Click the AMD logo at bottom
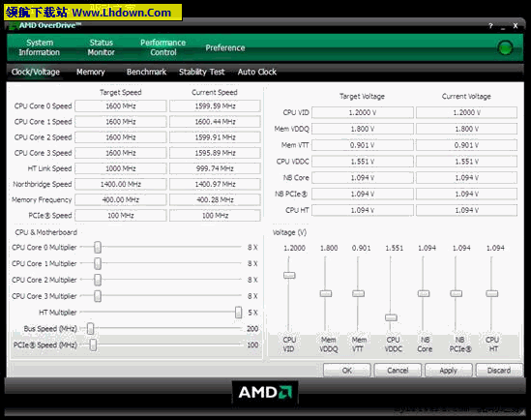Image resolution: width=531 pixels, height=420 pixels. [265, 392]
